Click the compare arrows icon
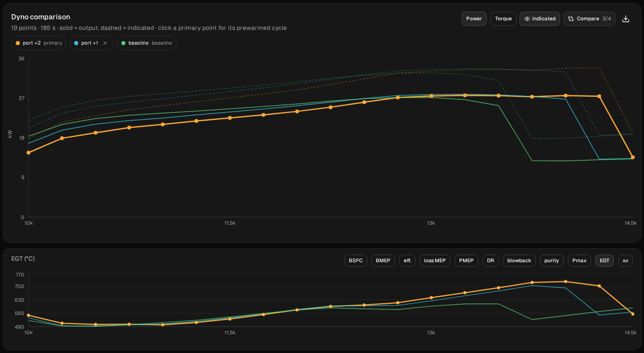The image size is (644, 353). pos(571,19)
